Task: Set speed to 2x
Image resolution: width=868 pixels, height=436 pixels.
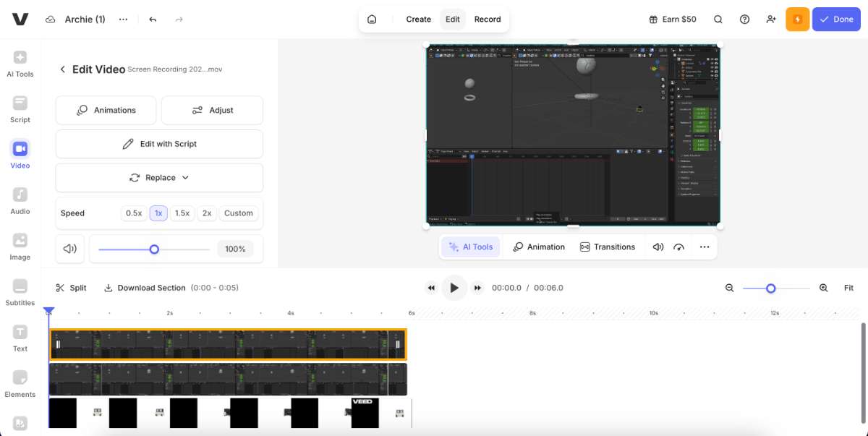Action: (x=207, y=213)
